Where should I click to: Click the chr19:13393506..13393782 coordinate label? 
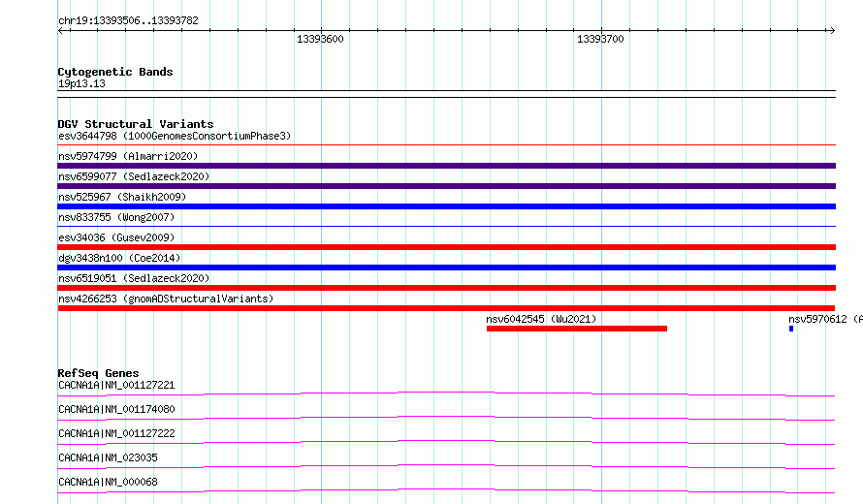click(x=128, y=21)
